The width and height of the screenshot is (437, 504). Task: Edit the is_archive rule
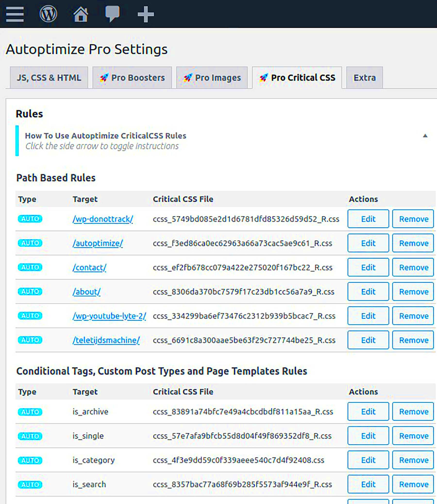click(368, 411)
